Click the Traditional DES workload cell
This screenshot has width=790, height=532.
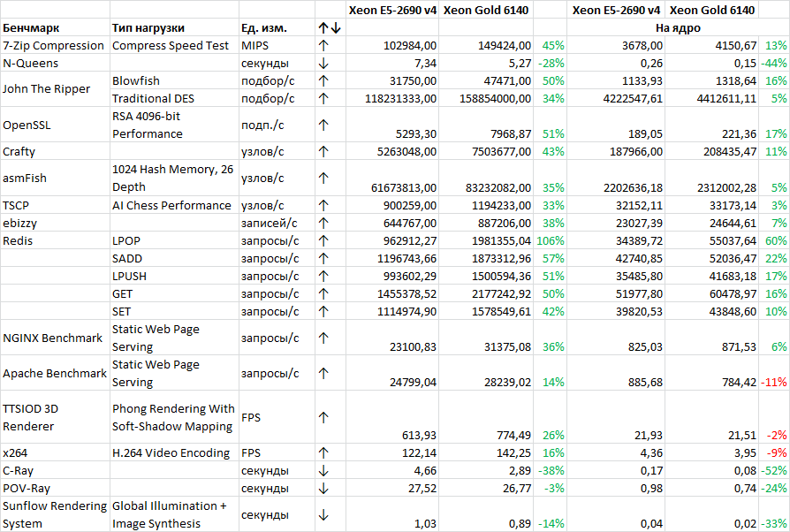pyautogui.click(x=174, y=98)
